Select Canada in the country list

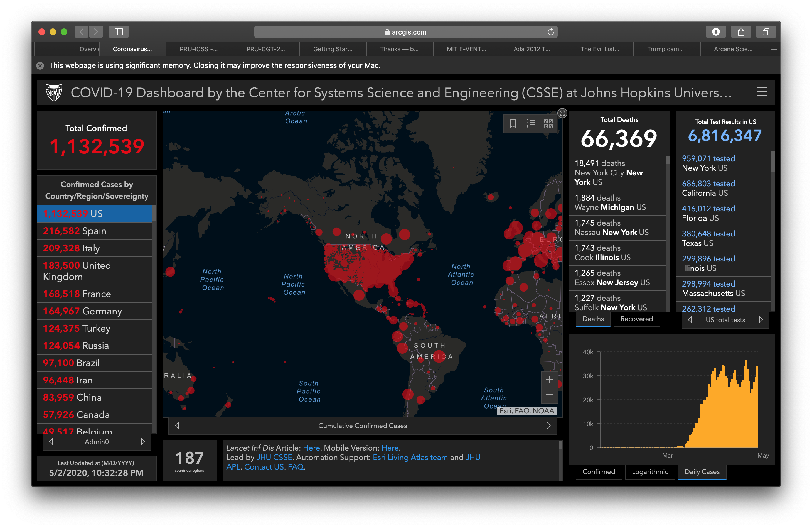click(x=95, y=415)
